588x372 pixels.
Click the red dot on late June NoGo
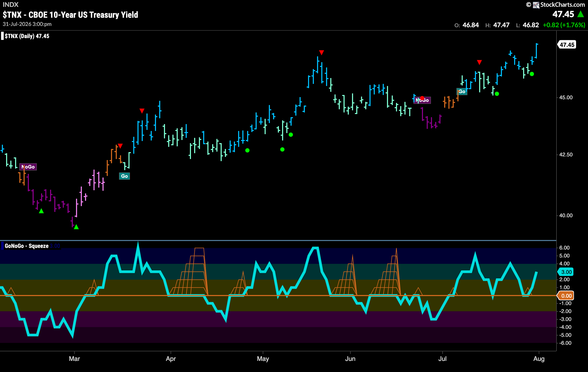click(422, 98)
